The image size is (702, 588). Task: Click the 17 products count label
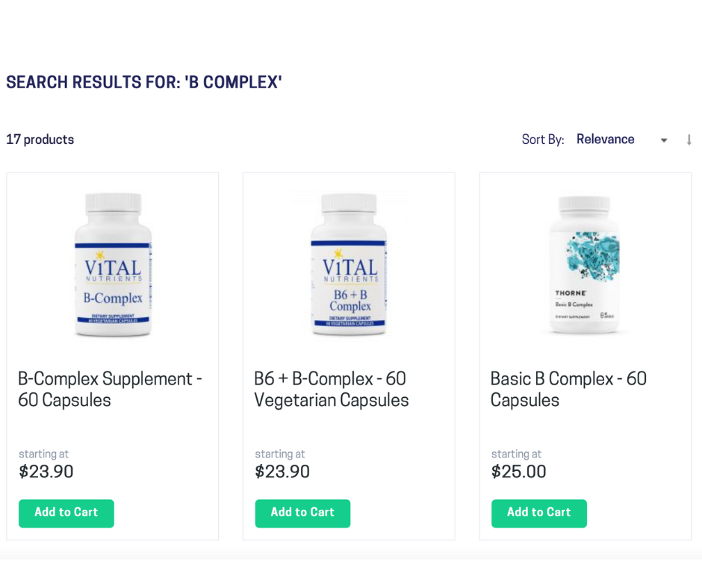pos(40,140)
